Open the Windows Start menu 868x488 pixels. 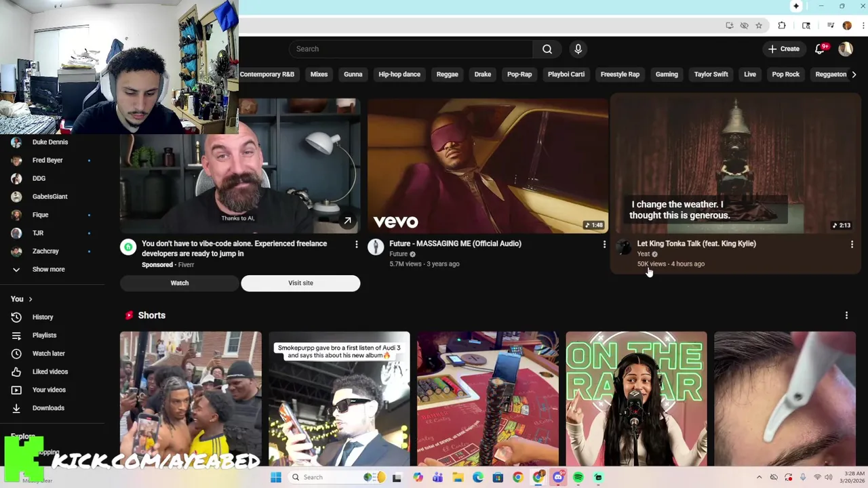point(276,477)
